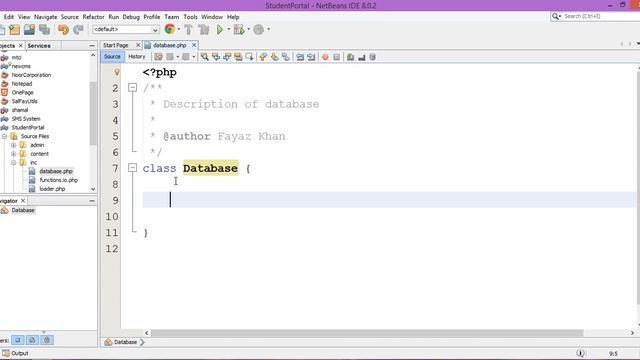
Task: Click the lightbulb hint on line 1
Action: 117,72
